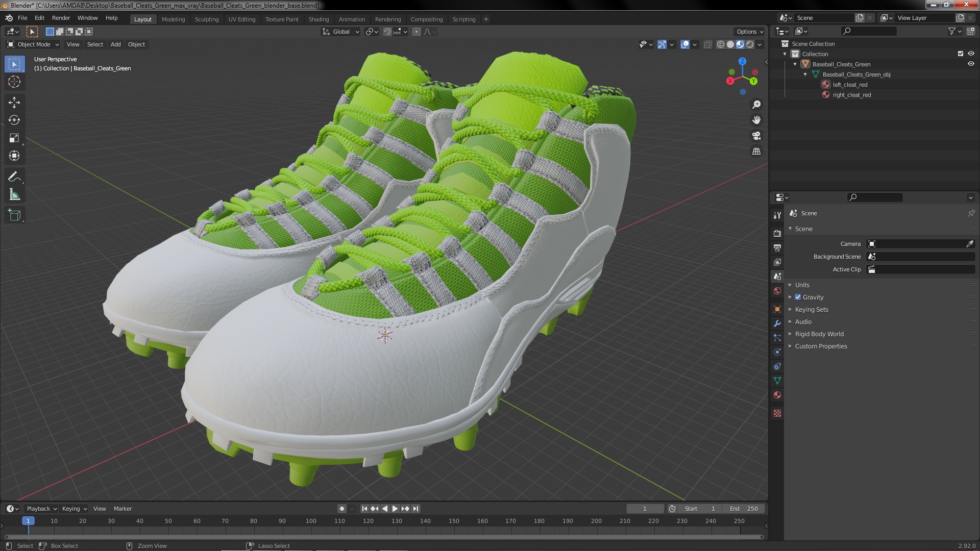Open the Render menu

(x=61, y=18)
